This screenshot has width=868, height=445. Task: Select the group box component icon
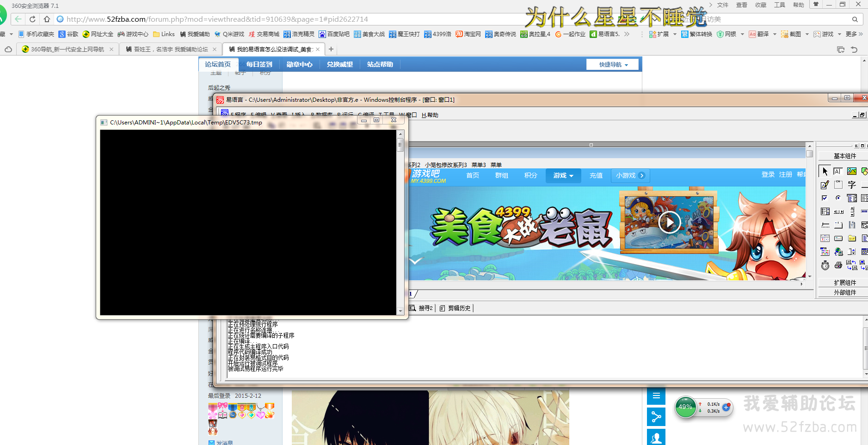coord(838,185)
